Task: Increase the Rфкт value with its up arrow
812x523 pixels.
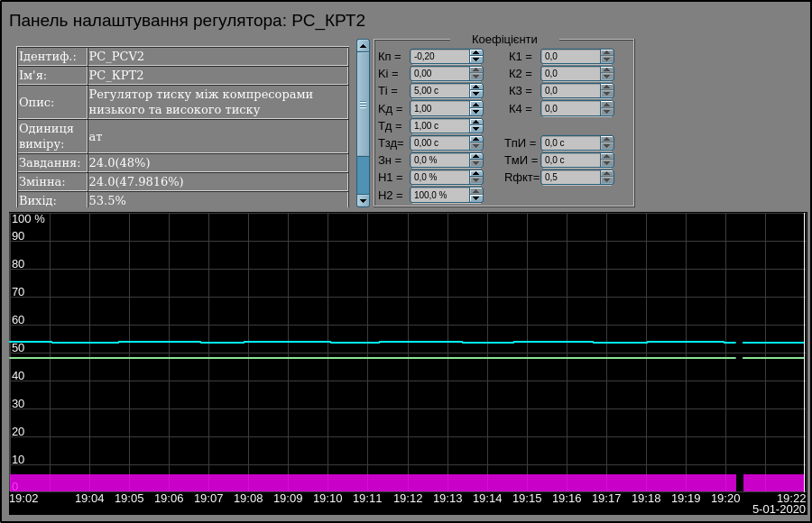Action: 606,174
